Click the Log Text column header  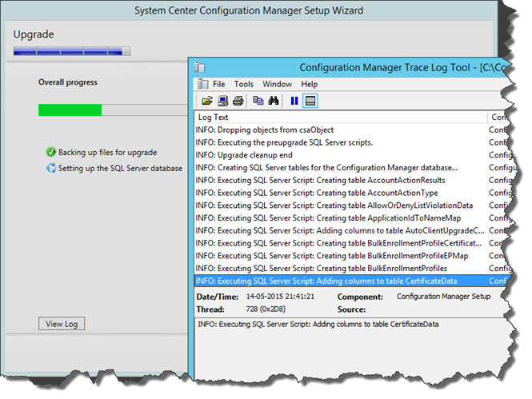tap(341, 117)
